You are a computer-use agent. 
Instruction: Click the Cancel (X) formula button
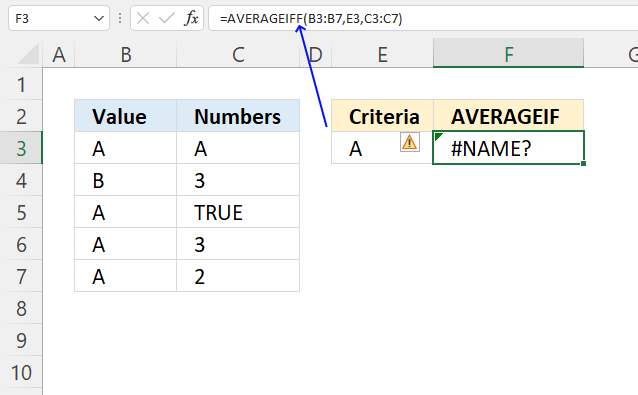[x=143, y=18]
